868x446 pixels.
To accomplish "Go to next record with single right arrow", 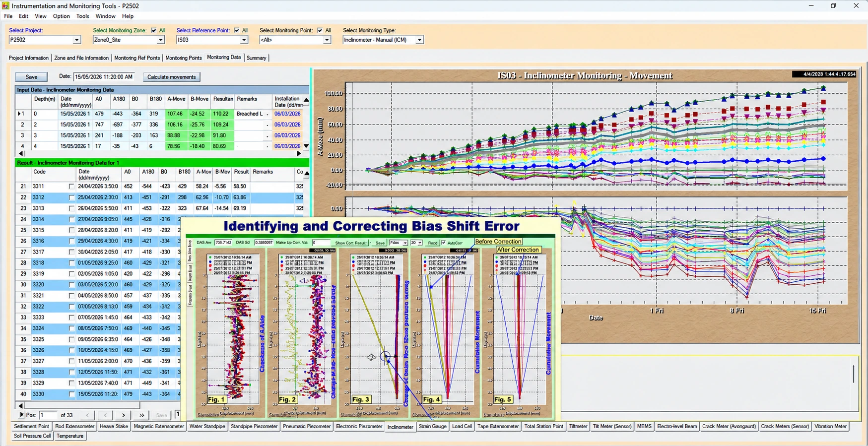I will (x=123, y=415).
